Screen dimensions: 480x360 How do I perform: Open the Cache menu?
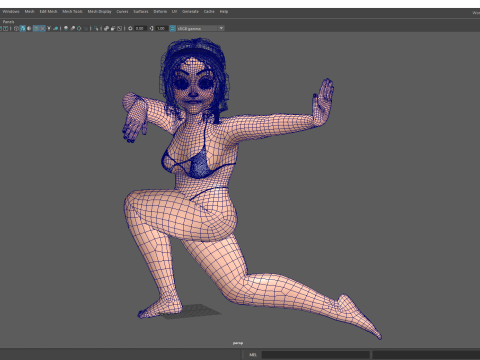pos(209,12)
